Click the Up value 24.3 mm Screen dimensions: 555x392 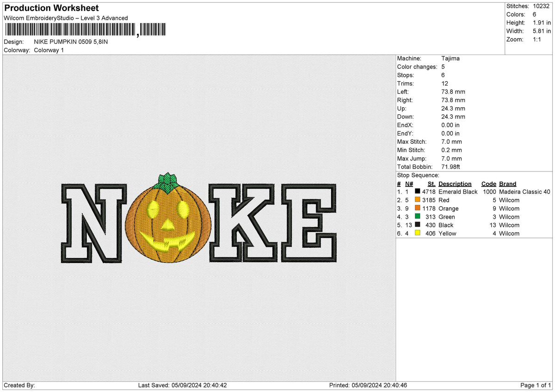tap(453, 108)
